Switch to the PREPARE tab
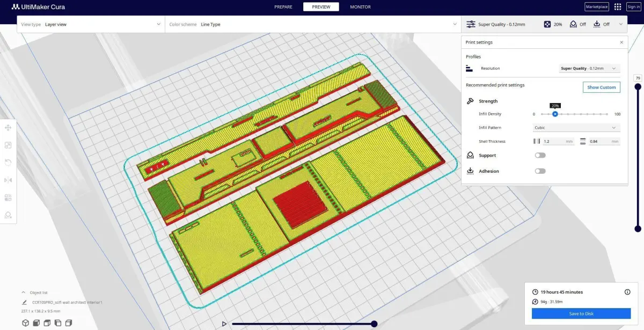This screenshot has height=330, width=644. pos(283,7)
